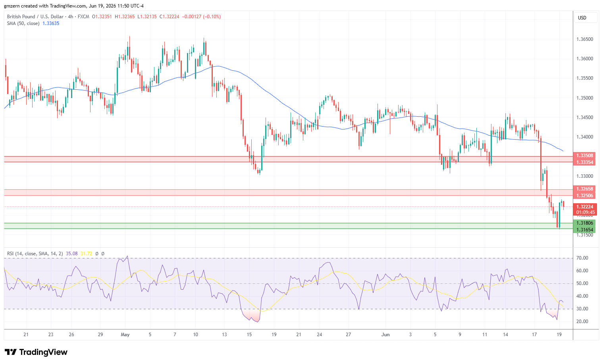603x364 pixels.
Task: Click the 20.00 RSI axis level
Action: (x=582, y=322)
